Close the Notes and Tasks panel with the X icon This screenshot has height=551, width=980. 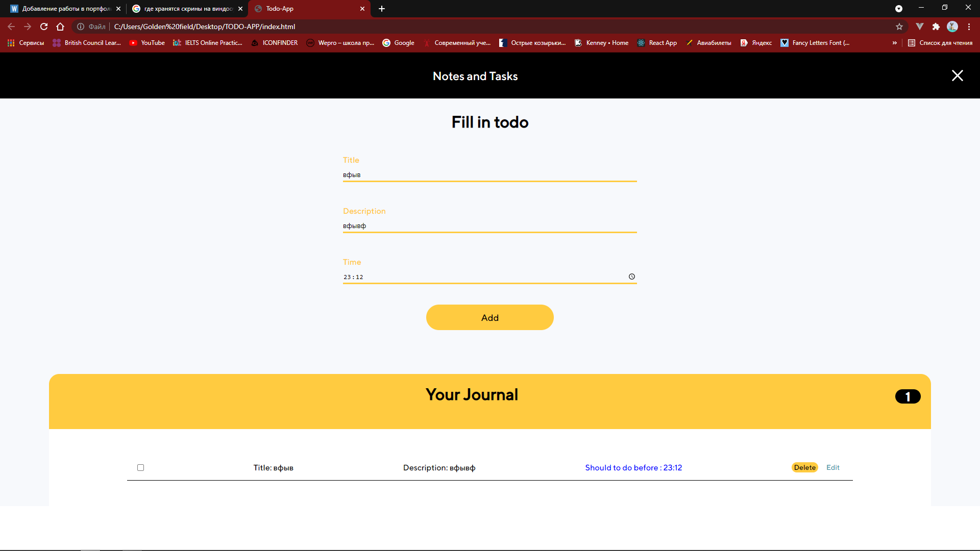(957, 76)
